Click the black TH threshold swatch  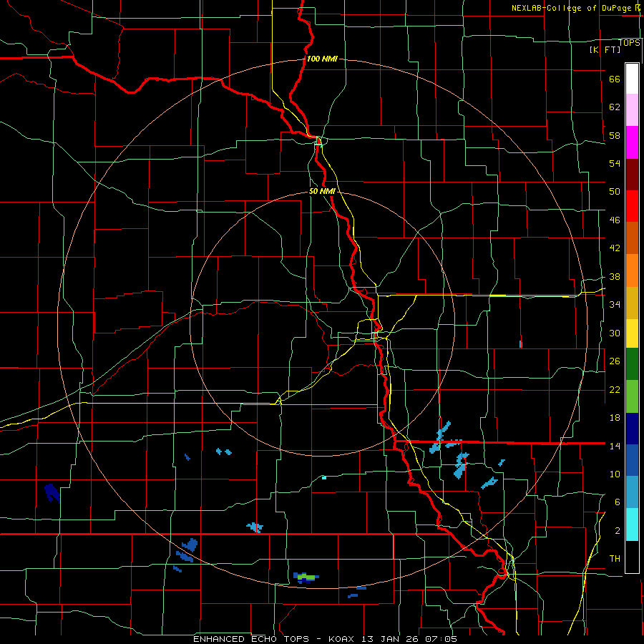[632, 557]
